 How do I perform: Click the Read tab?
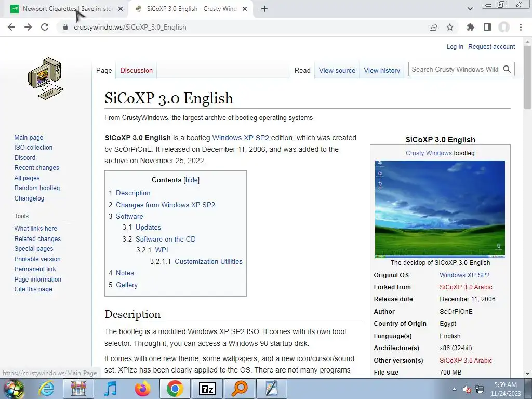(x=302, y=70)
